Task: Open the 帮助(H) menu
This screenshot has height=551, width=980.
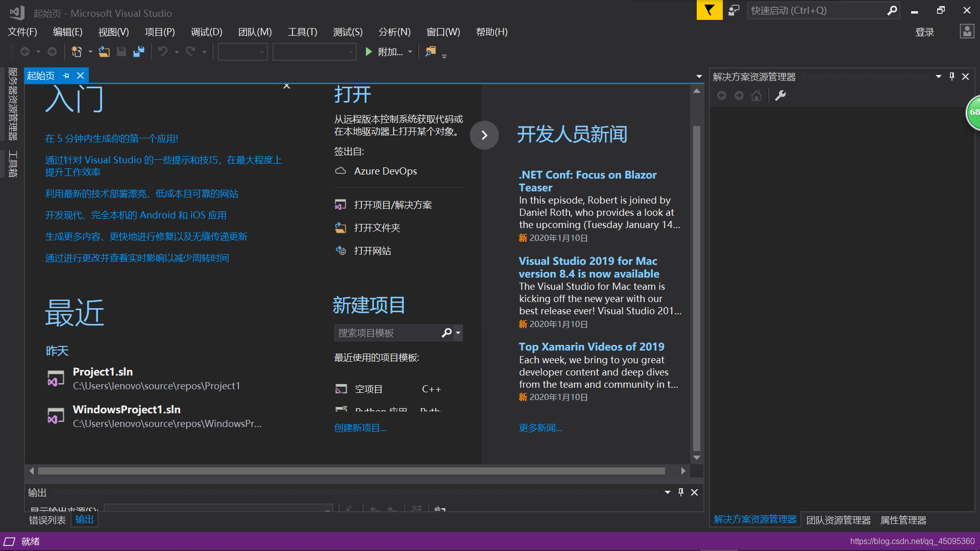Action: point(492,32)
